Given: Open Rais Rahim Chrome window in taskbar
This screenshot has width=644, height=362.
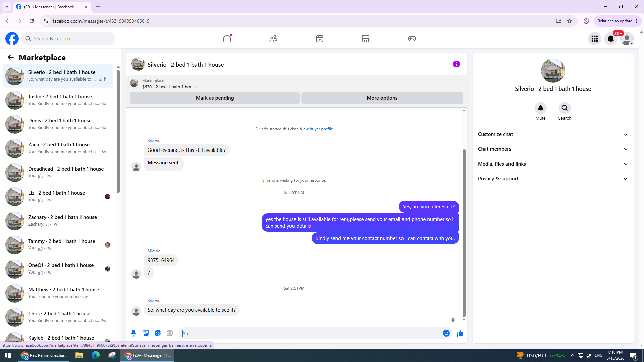Looking at the screenshot, I should coord(44,355).
